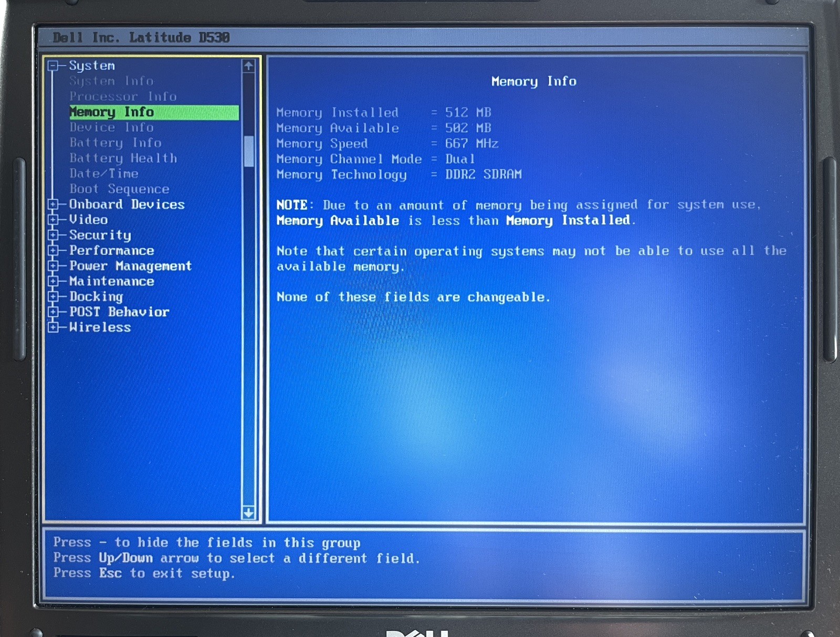Click the scrollbar down arrow

pos(249,513)
